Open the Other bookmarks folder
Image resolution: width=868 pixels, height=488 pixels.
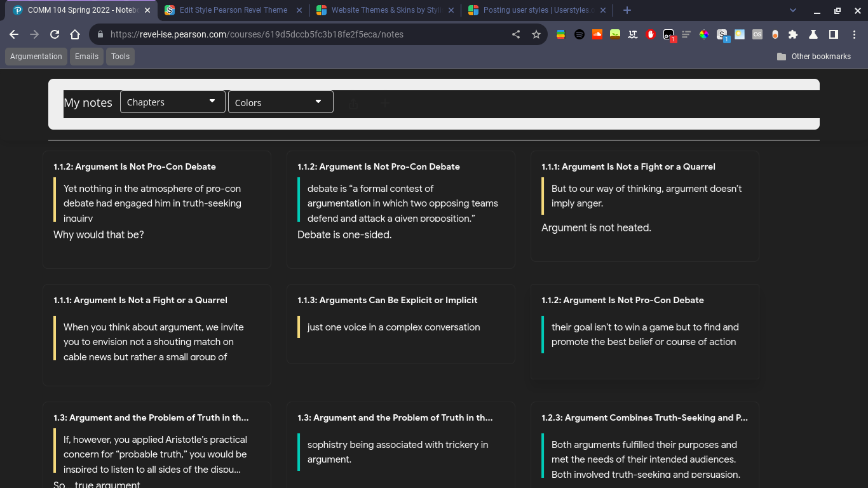point(814,57)
